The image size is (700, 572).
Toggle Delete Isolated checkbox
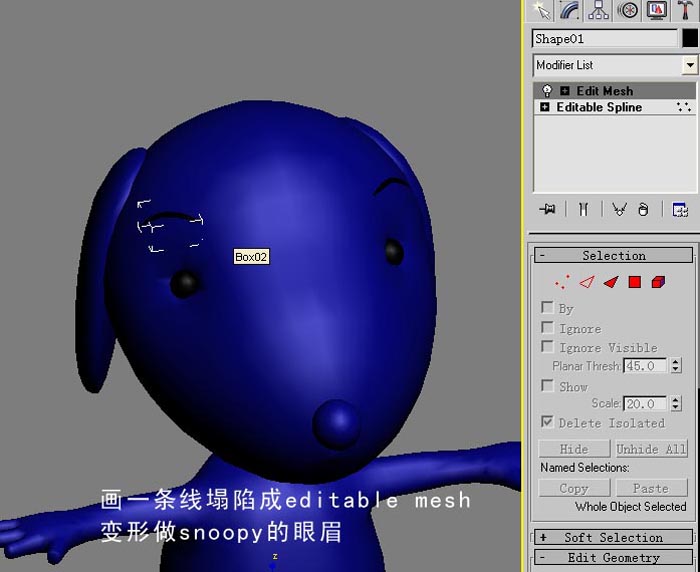click(x=547, y=422)
